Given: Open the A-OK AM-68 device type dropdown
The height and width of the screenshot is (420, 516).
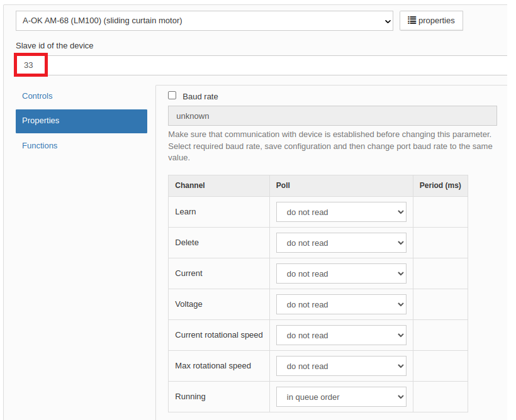Looking at the screenshot, I should tap(205, 21).
